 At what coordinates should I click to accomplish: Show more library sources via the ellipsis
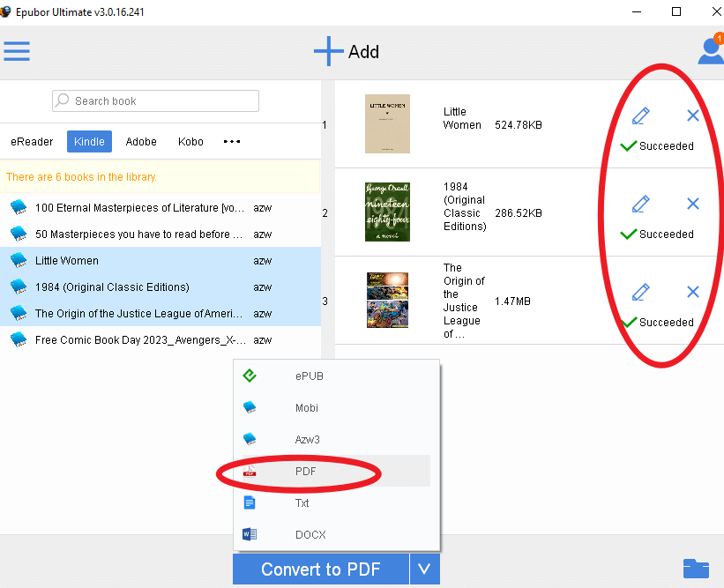(x=232, y=141)
